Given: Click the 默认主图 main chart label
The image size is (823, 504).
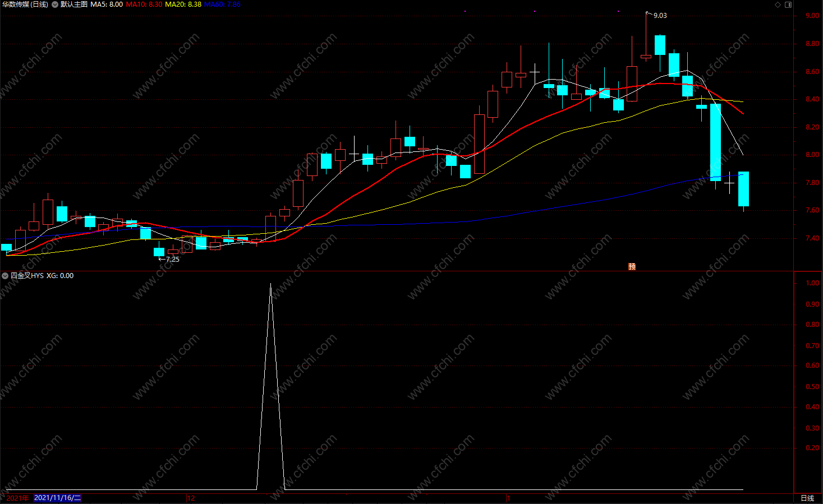Looking at the screenshot, I should tap(74, 4).
